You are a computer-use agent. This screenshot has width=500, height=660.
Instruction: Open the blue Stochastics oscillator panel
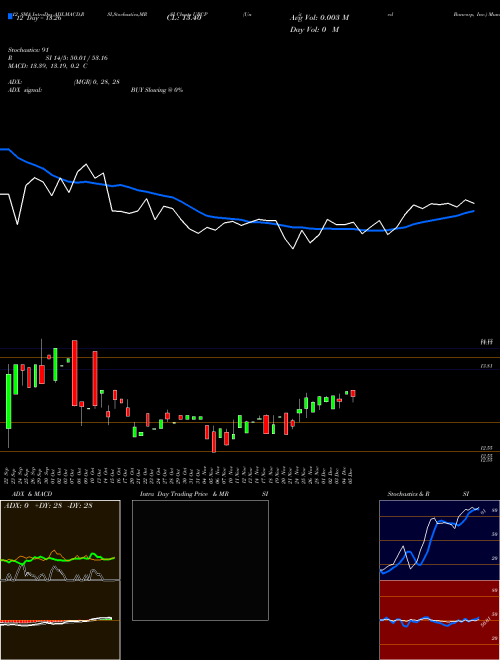(x=439, y=540)
